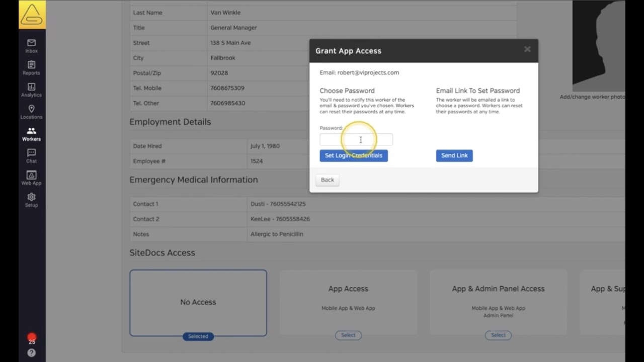The image size is (644, 362).
Task: Open the Reports section
Action: pos(31,68)
